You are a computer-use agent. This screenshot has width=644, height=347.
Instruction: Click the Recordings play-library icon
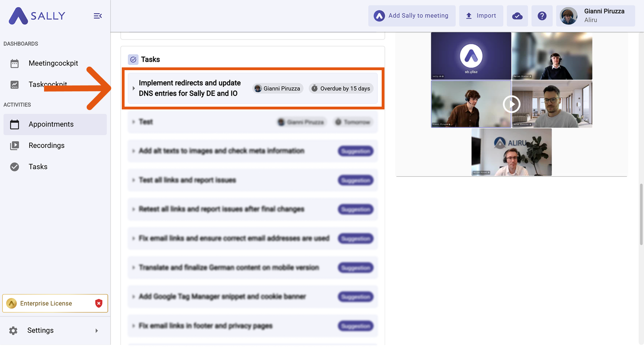[15, 146]
